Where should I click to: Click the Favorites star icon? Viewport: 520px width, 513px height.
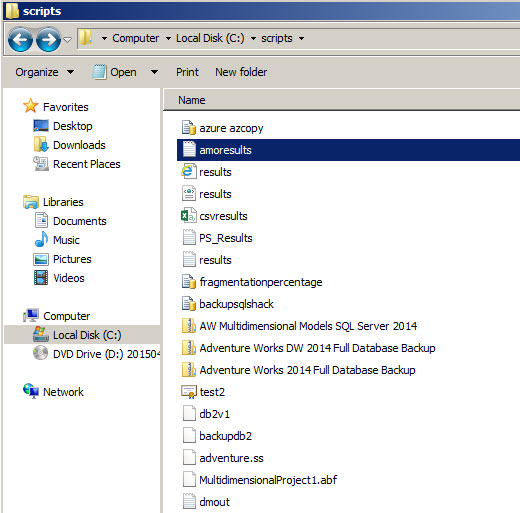pyautogui.click(x=30, y=106)
